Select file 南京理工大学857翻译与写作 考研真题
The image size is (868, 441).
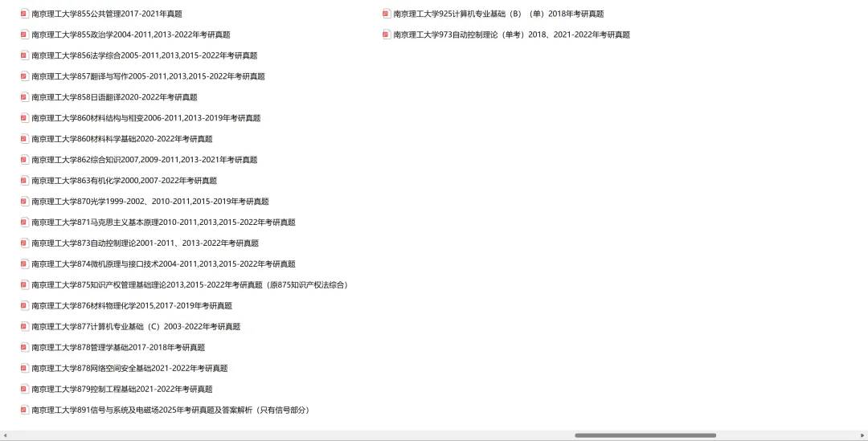tap(149, 76)
